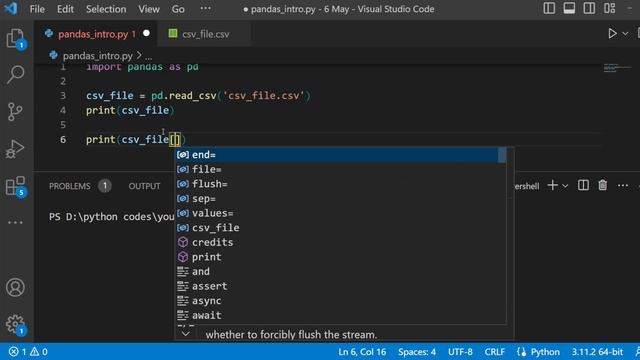
Task: Change indentation via Spaces: 4
Action: pyautogui.click(x=417, y=352)
